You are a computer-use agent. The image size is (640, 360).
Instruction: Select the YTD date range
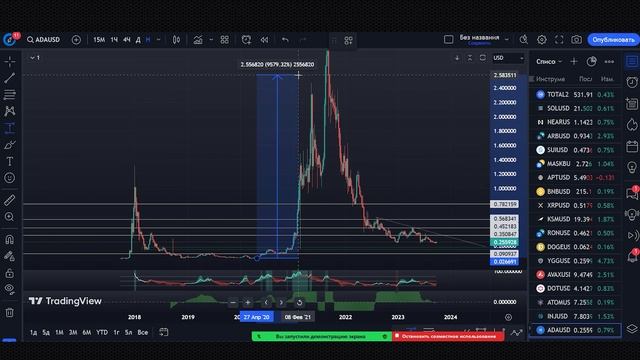102,332
